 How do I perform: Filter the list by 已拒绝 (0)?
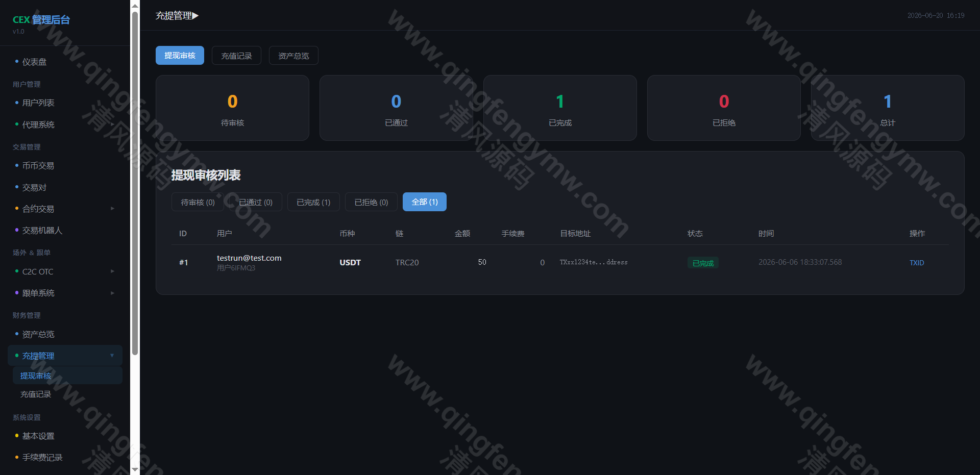pos(371,202)
